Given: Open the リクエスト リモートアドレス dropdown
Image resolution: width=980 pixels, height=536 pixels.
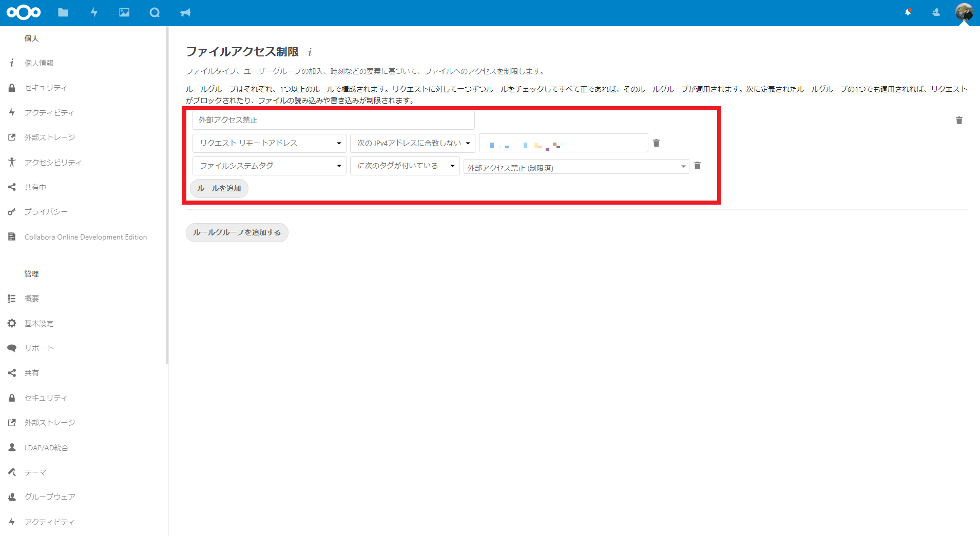Looking at the screenshot, I should [x=270, y=143].
